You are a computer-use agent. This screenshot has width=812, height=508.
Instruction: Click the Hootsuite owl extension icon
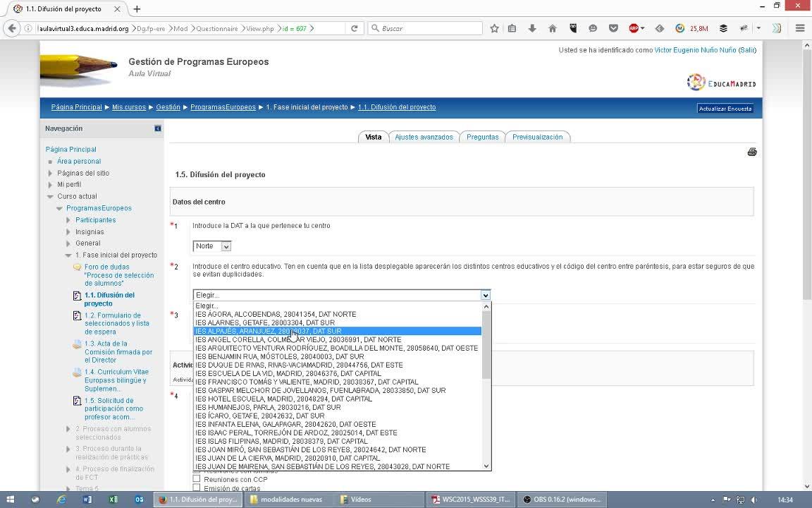pos(573,28)
